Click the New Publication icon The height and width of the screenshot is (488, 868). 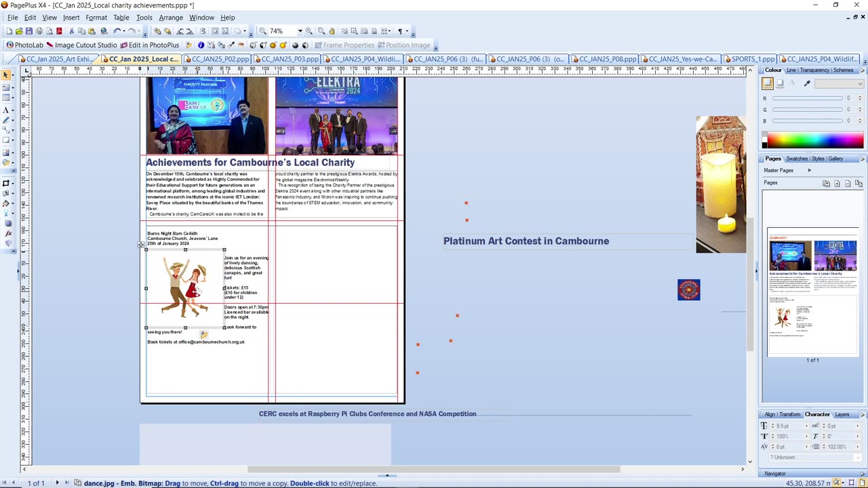pyautogui.click(x=9, y=31)
